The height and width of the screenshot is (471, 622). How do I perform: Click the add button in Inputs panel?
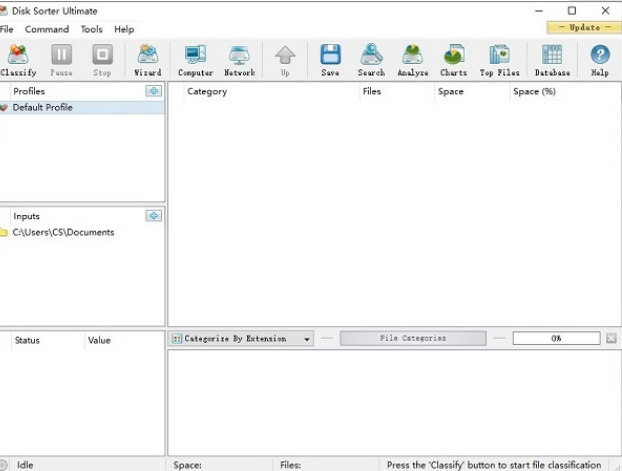(x=153, y=216)
